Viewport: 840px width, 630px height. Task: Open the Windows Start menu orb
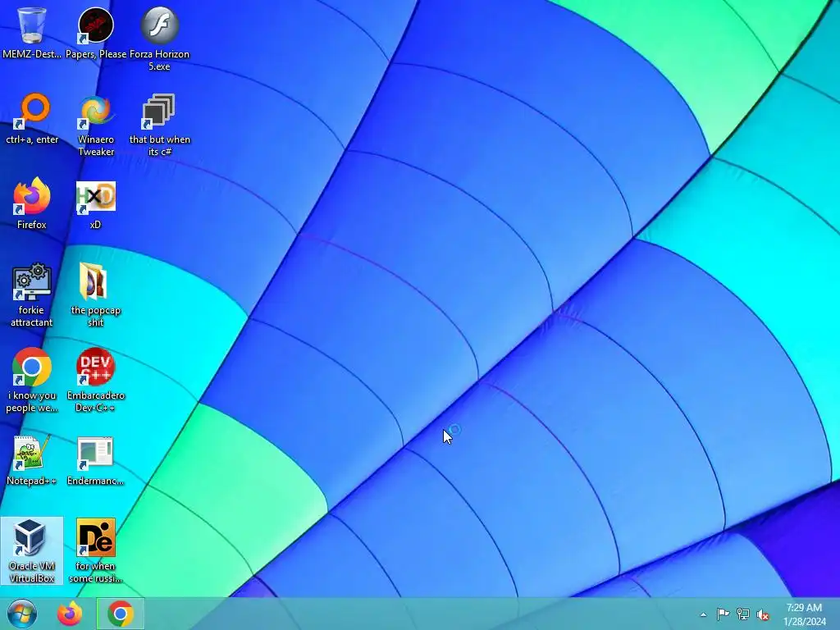[x=22, y=614]
